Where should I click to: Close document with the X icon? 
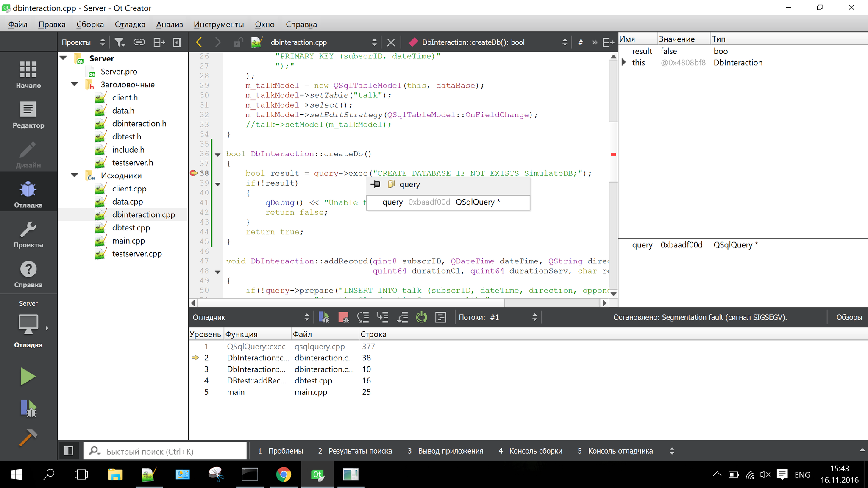391,42
